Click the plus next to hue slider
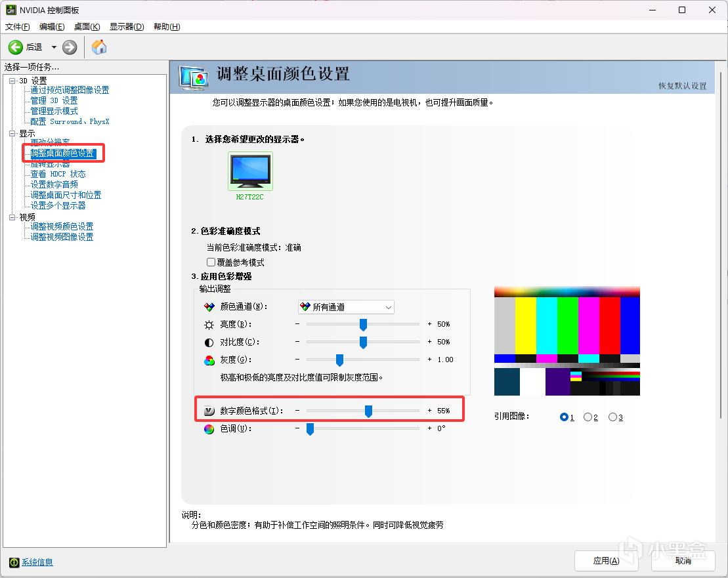Viewport: 728px width, 578px height. pos(429,428)
